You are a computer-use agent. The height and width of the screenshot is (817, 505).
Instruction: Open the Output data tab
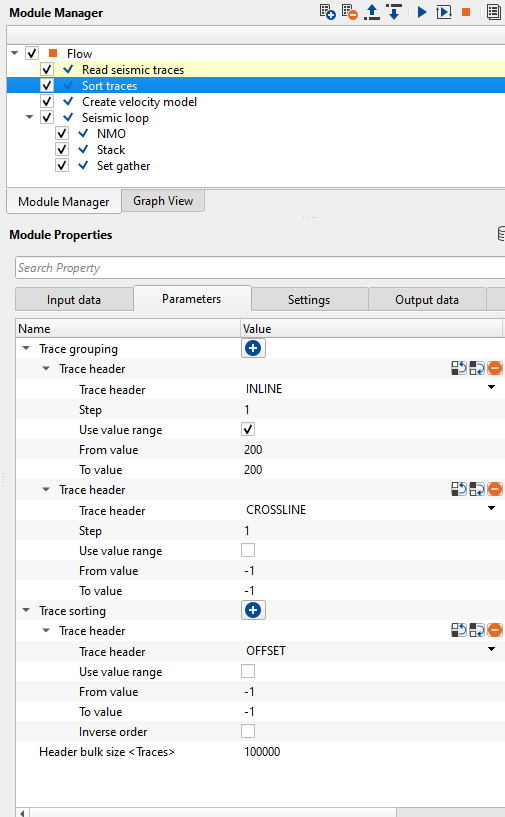427,300
